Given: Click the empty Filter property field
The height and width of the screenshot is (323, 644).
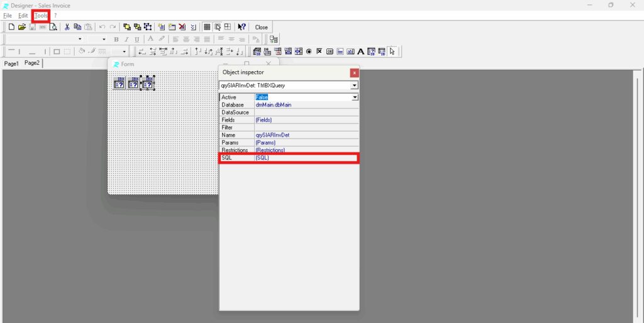Looking at the screenshot, I should pos(306,127).
